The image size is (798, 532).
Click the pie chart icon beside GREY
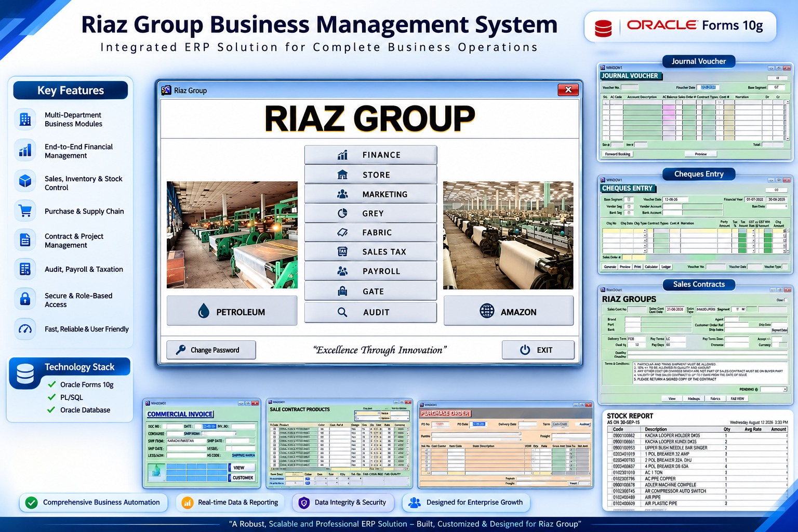[x=342, y=213]
